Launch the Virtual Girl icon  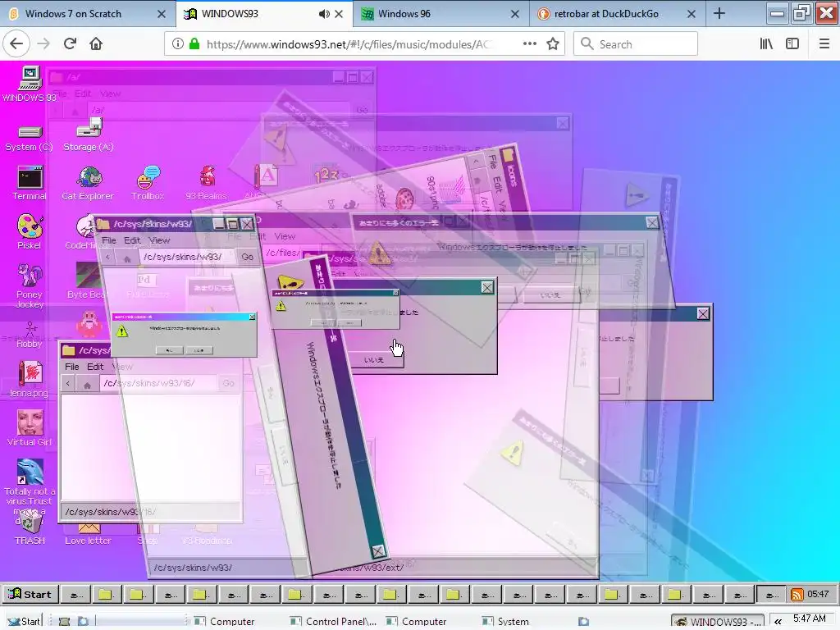[x=30, y=428]
